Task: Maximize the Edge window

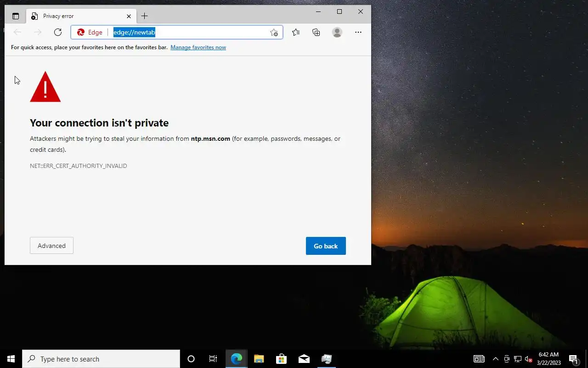Action: (x=339, y=11)
